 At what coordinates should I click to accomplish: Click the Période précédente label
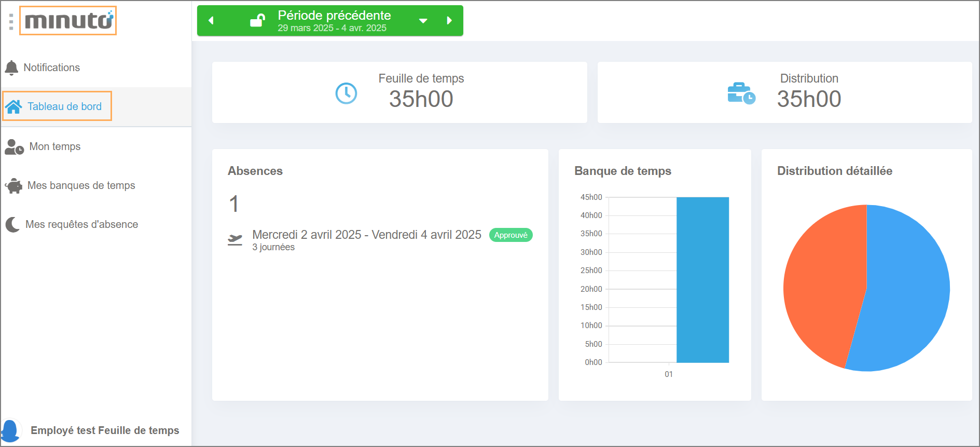[x=335, y=16]
